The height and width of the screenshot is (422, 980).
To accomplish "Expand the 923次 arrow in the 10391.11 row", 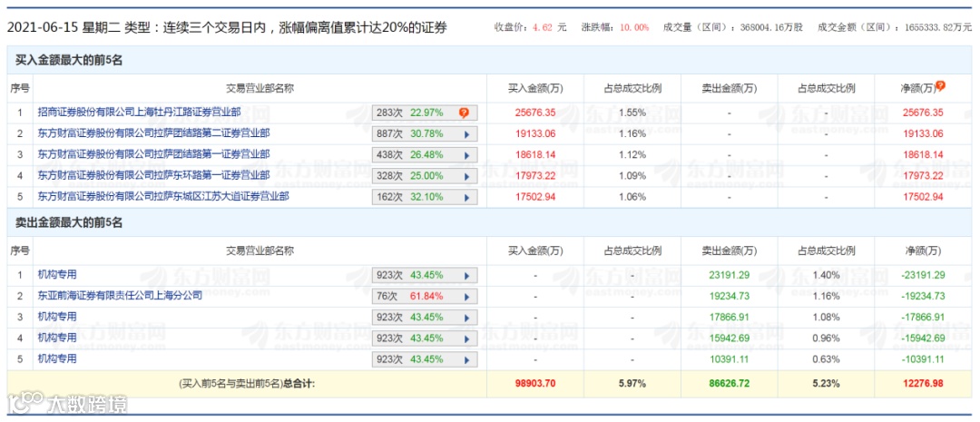I will tap(466, 359).
